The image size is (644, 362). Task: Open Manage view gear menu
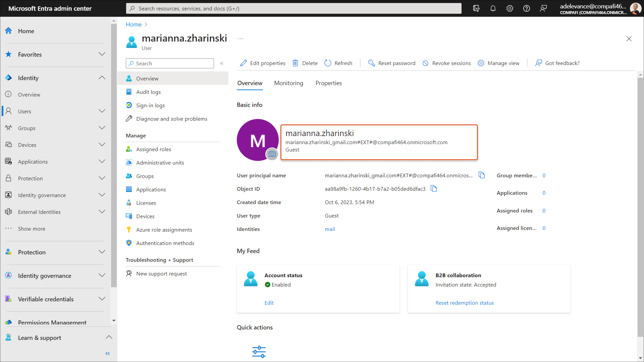pyautogui.click(x=481, y=63)
